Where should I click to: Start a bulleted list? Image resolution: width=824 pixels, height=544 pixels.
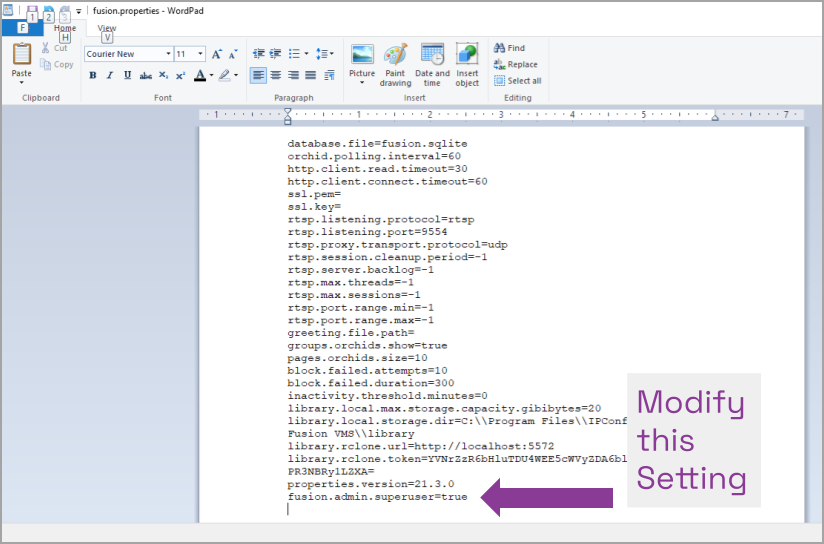(294, 54)
